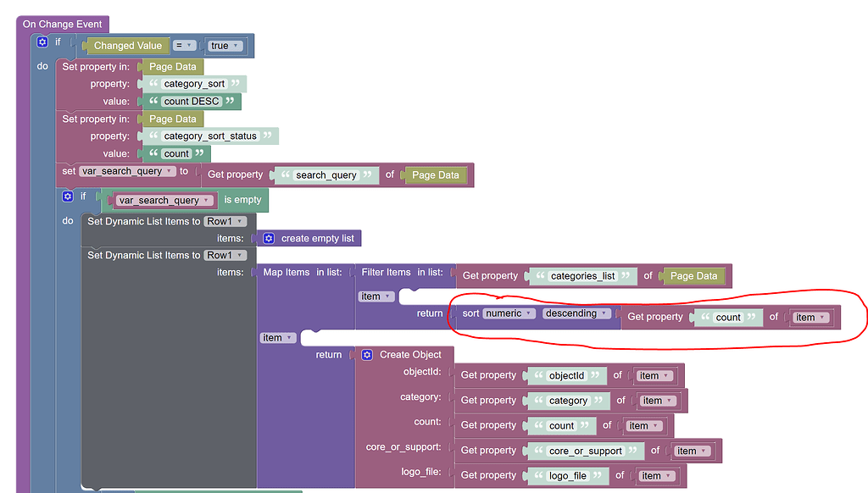Viewport: 868px width, 493px height.
Task: Open the item dropdown in the Map Items block
Action: point(277,336)
